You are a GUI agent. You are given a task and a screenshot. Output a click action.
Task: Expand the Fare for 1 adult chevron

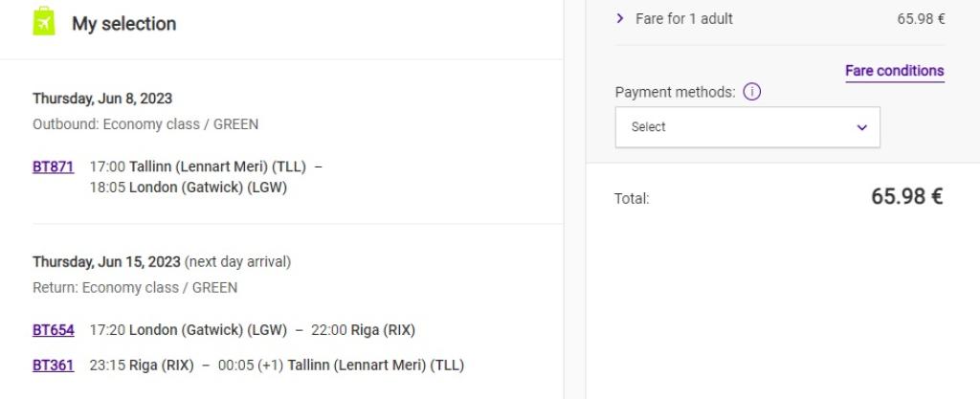(x=620, y=18)
